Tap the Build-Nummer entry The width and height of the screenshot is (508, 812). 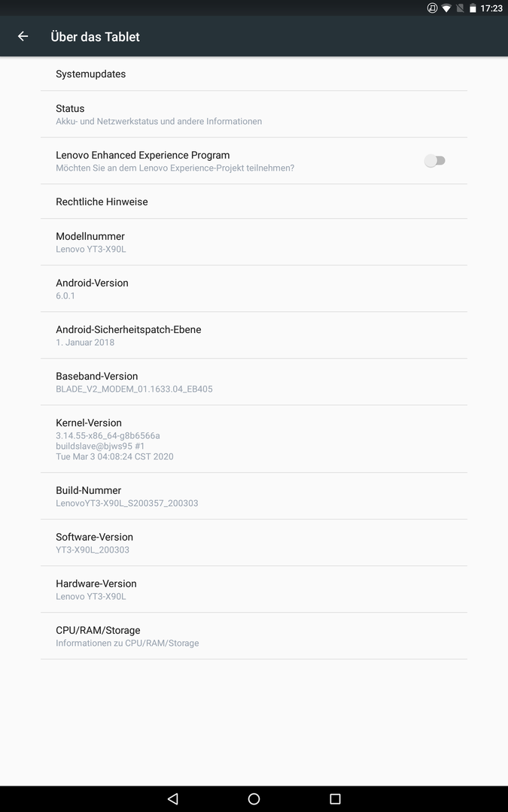pyautogui.click(x=254, y=496)
